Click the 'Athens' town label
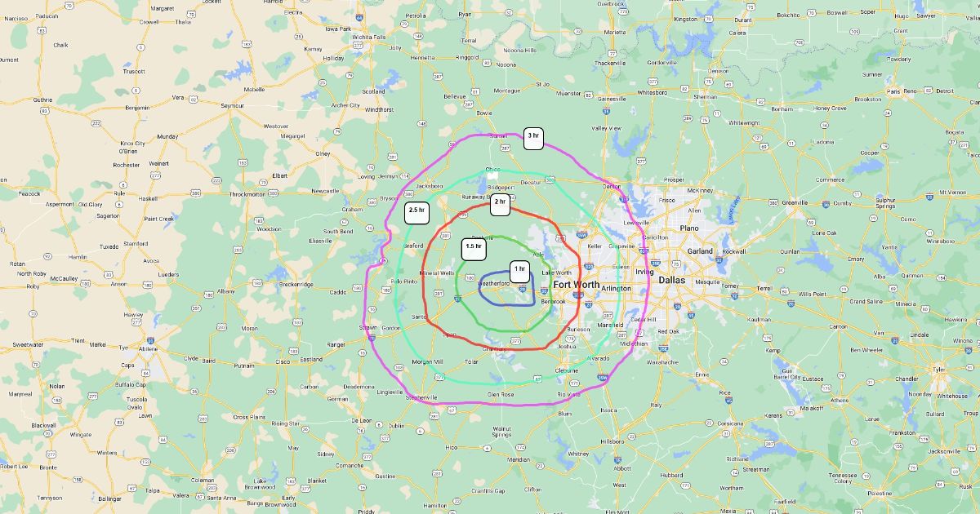This screenshot has width=980, height=514. click(840, 401)
